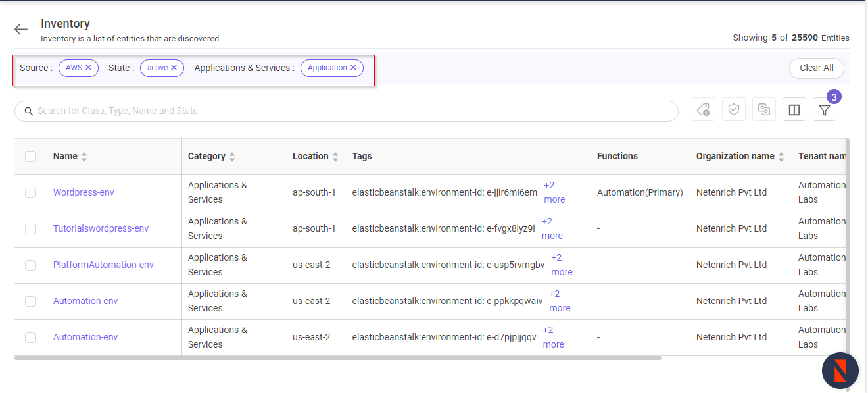868x393 pixels.
Task: Go back using the arrow icon
Action: pyautogui.click(x=20, y=29)
